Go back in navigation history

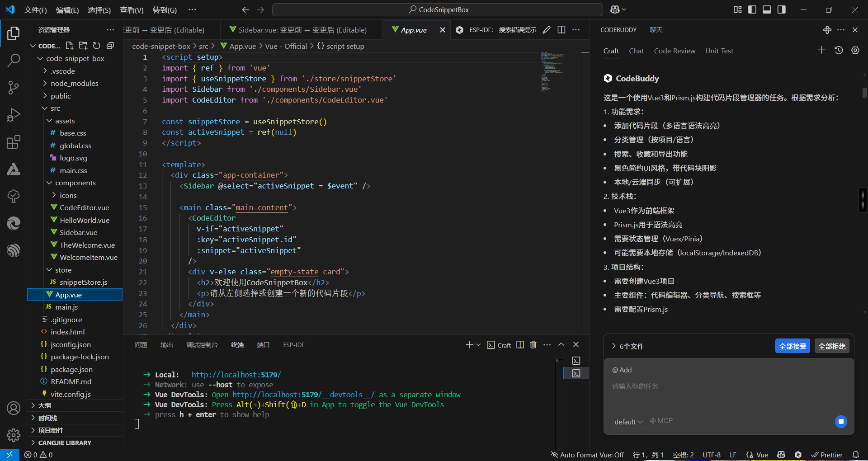pyautogui.click(x=245, y=9)
